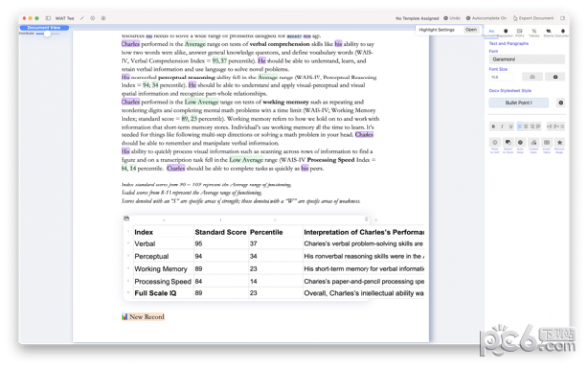This screenshot has width=588, height=368.
Task: Increase the paragraph indent
Action: coord(556,127)
